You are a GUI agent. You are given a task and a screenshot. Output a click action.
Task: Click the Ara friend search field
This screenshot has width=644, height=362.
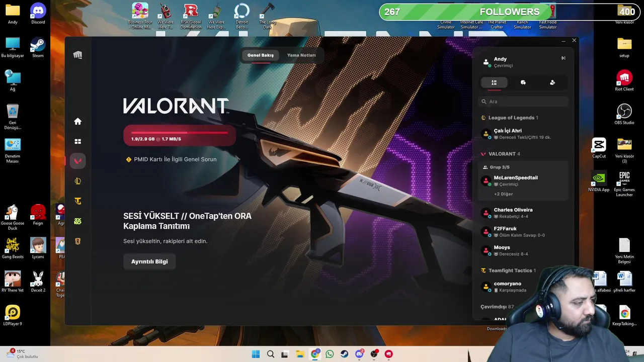coord(523,102)
